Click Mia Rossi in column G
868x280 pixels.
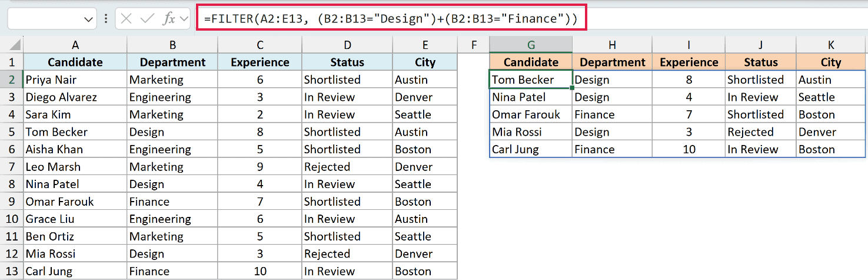(531, 132)
